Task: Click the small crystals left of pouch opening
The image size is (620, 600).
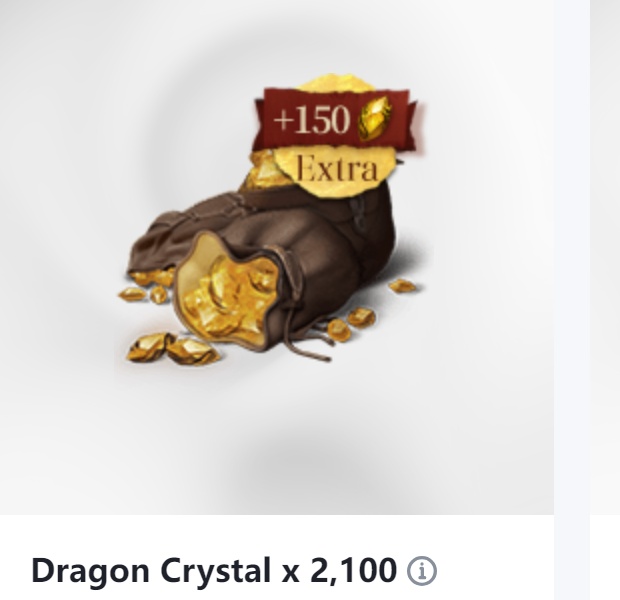Action: tap(148, 286)
